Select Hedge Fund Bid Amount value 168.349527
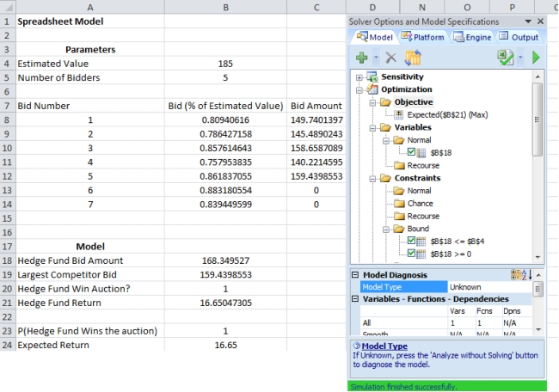The height and width of the screenshot is (392, 559). click(x=225, y=260)
